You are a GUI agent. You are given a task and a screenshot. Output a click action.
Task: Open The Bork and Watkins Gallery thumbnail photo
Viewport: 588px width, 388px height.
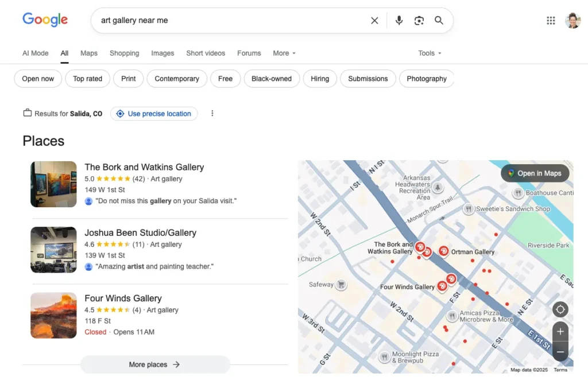tap(53, 184)
